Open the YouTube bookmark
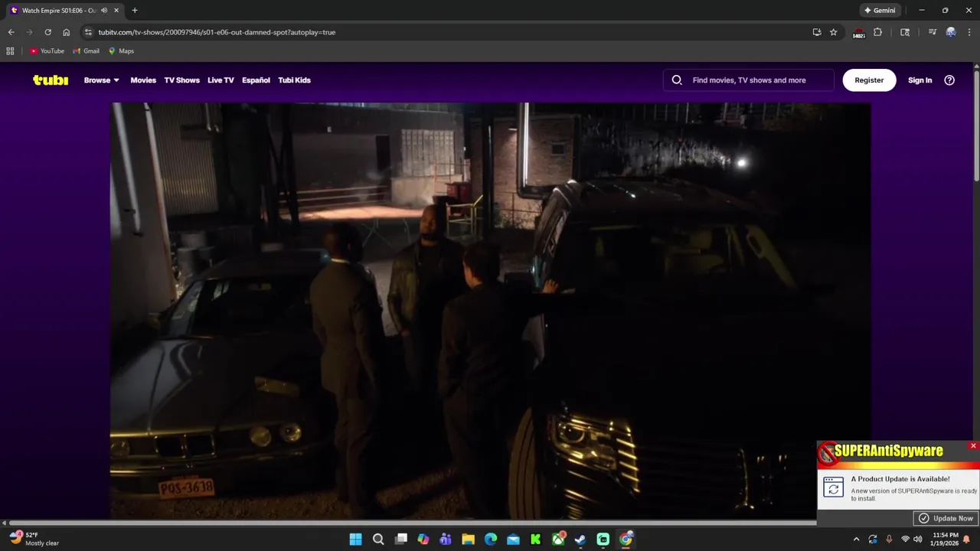The width and height of the screenshot is (980, 551). [47, 51]
